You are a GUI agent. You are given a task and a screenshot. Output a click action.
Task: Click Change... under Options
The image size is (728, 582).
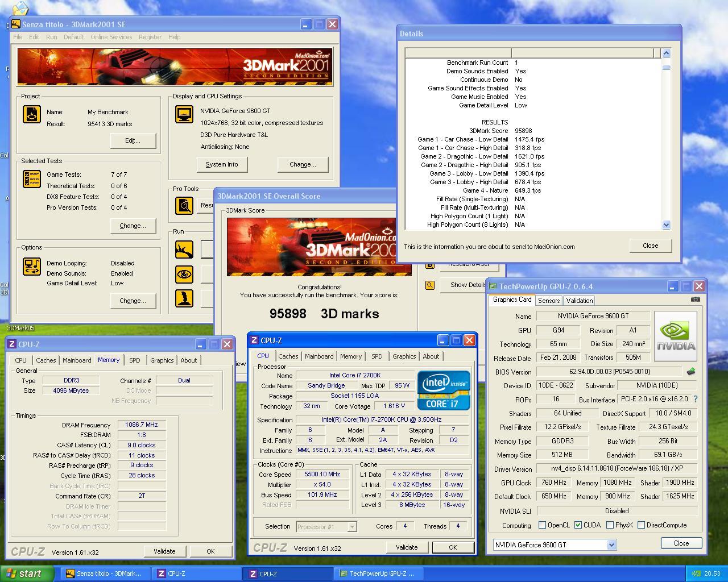pos(133,301)
